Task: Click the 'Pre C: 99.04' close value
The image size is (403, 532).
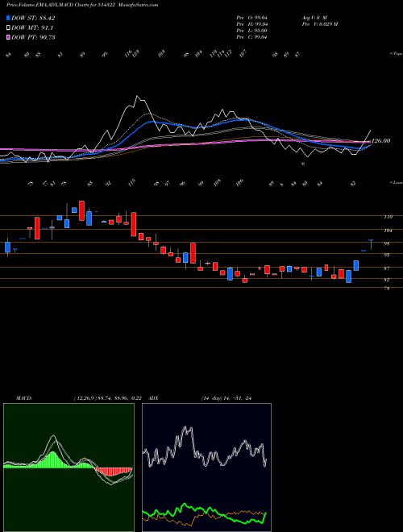Action: tap(251, 37)
